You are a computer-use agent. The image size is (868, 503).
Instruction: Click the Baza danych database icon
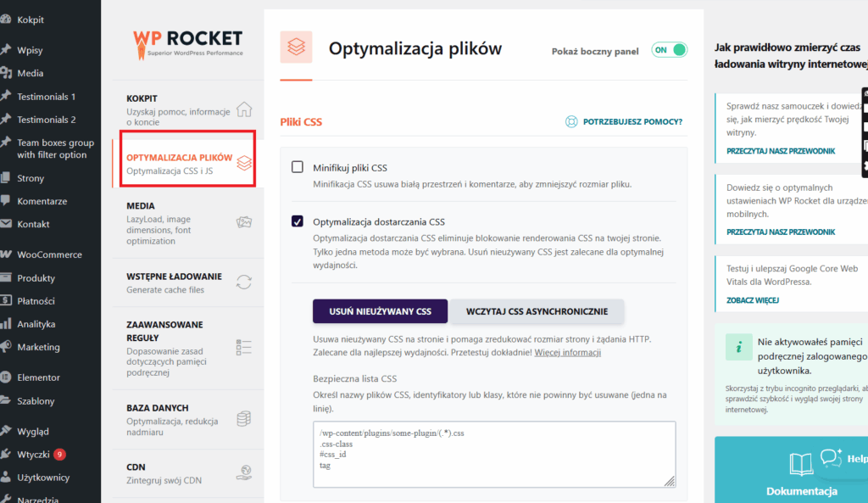tap(244, 418)
